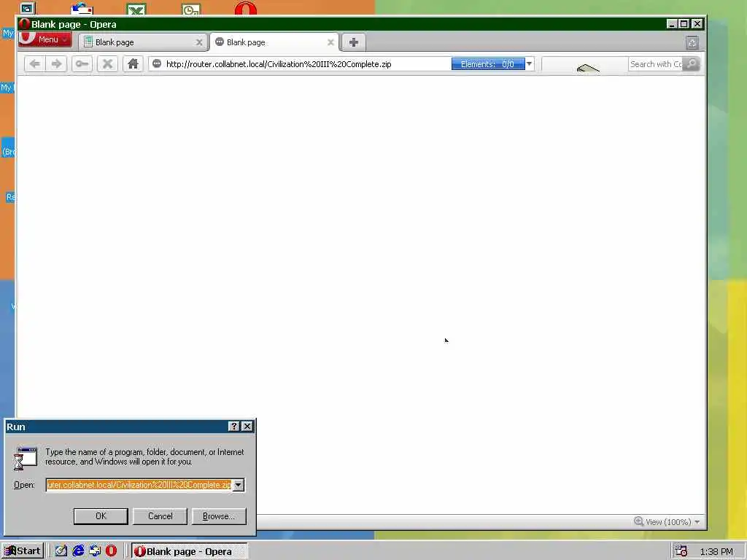Go back with the Back arrow

35,64
